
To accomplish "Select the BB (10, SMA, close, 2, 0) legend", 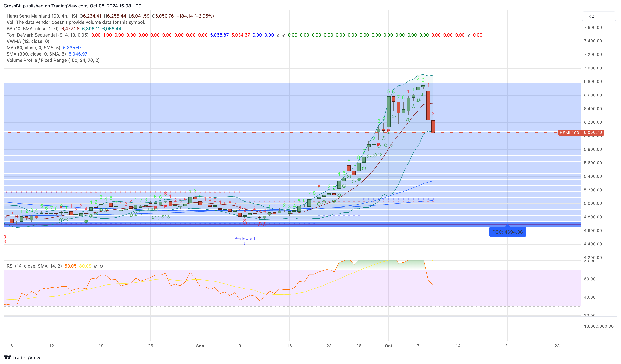I will (x=32, y=29).
